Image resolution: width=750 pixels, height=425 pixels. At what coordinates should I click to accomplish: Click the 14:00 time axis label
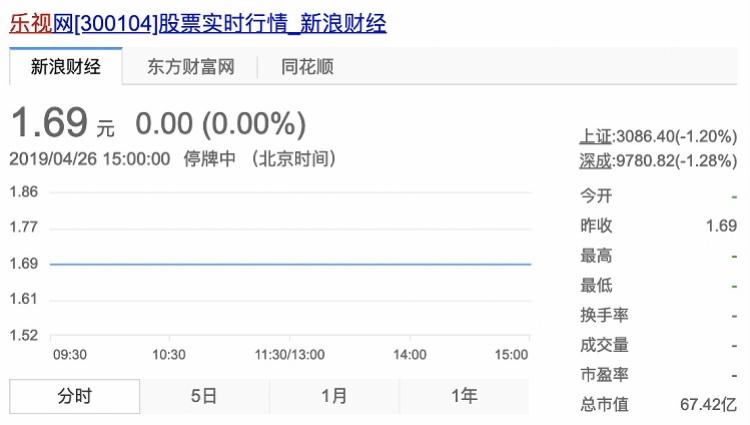click(410, 355)
